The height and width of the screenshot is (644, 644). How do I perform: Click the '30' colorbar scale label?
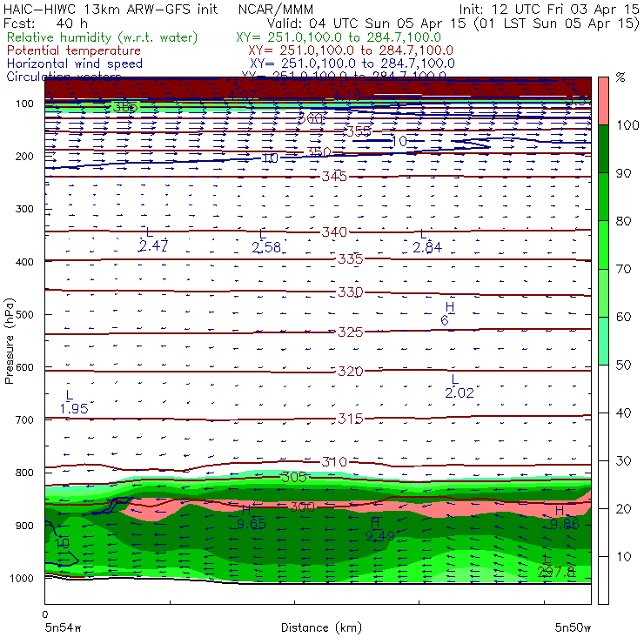coord(624,461)
